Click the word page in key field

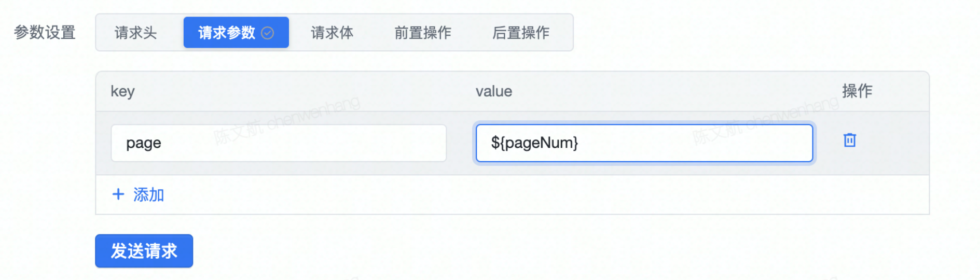(144, 143)
